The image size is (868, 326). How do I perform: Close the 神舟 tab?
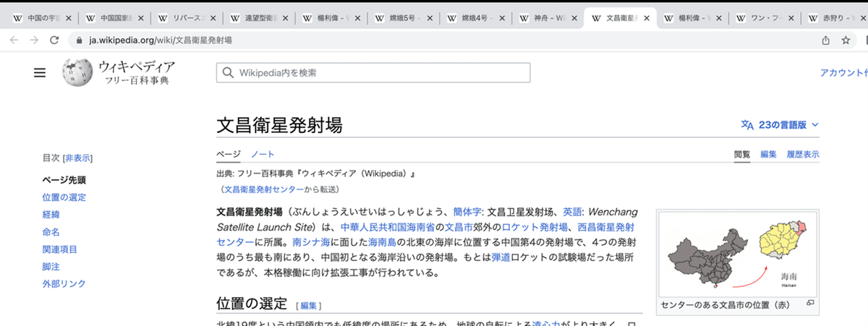(x=574, y=18)
